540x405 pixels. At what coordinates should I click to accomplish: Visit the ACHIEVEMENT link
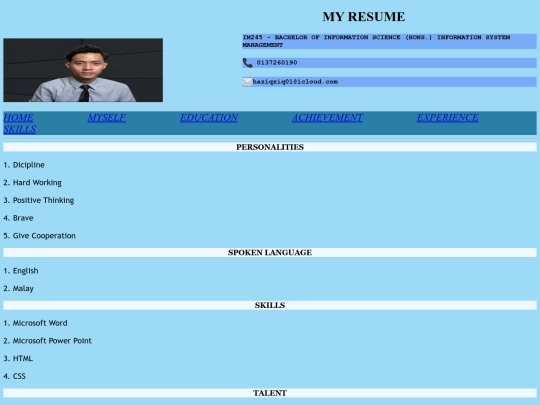click(328, 117)
